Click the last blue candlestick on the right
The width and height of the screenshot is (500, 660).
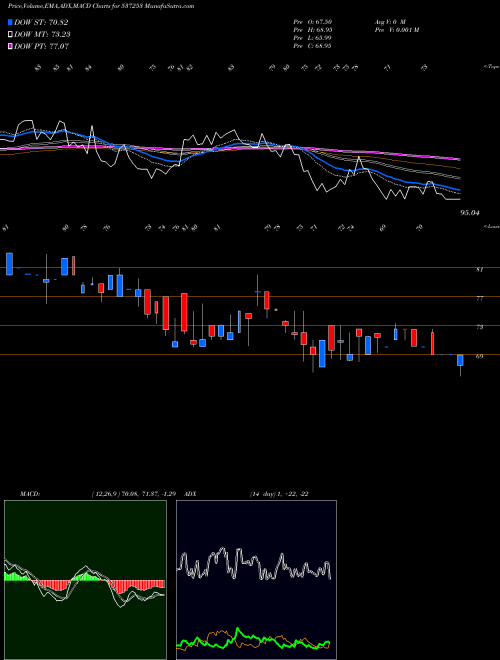(460, 360)
